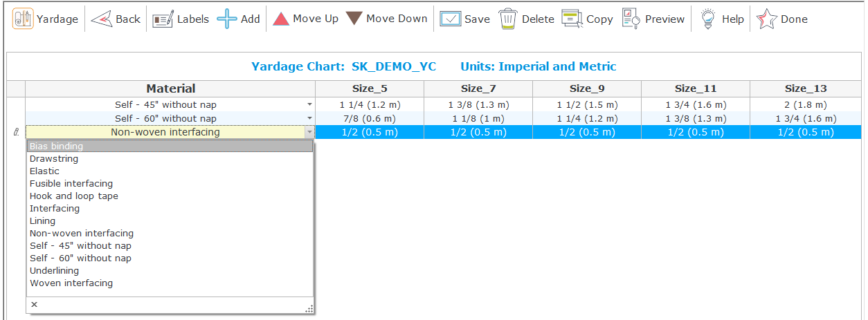Open Labels from the toolbar
Screen dimensions: 868x320
(163, 19)
